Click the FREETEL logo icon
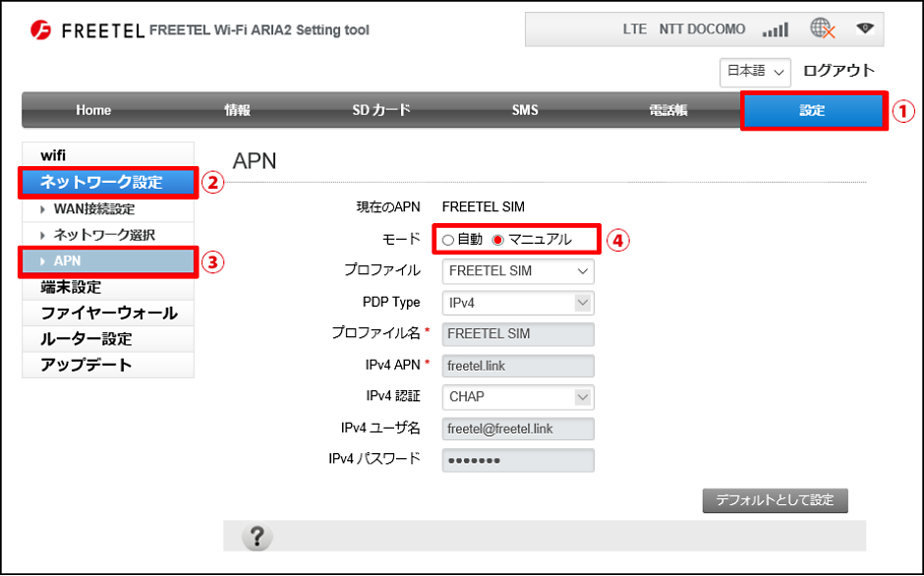Image resolution: width=924 pixels, height=576 pixels. click(40, 29)
